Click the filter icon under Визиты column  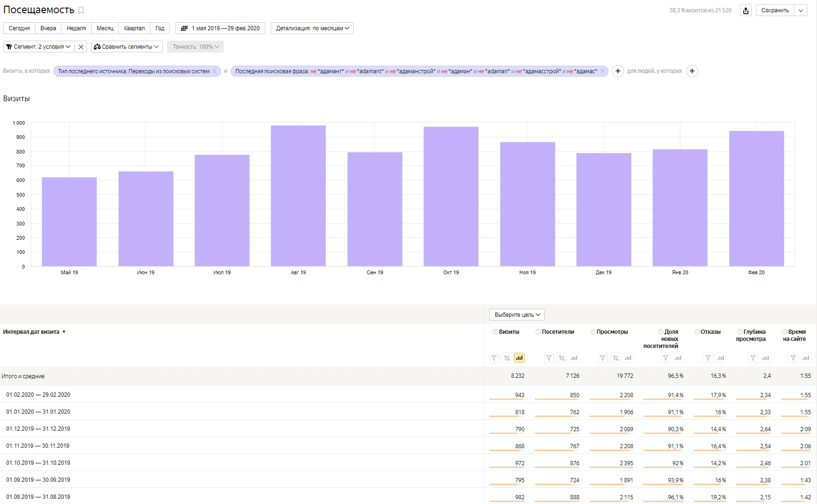point(494,358)
